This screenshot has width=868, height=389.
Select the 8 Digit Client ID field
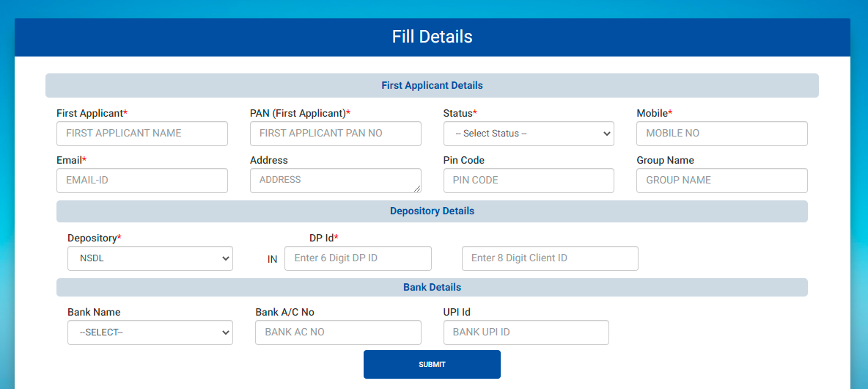click(x=550, y=258)
